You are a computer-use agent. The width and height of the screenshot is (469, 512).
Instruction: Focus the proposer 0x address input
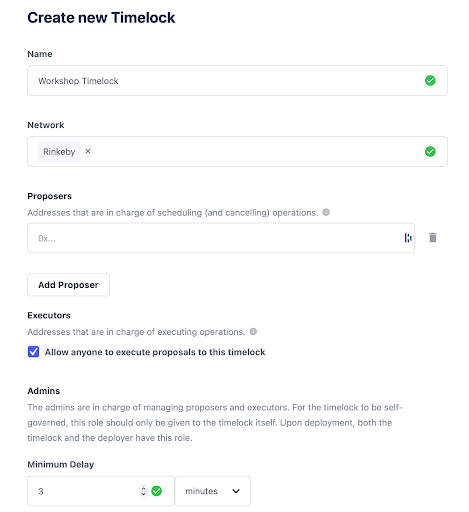click(x=221, y=238)
